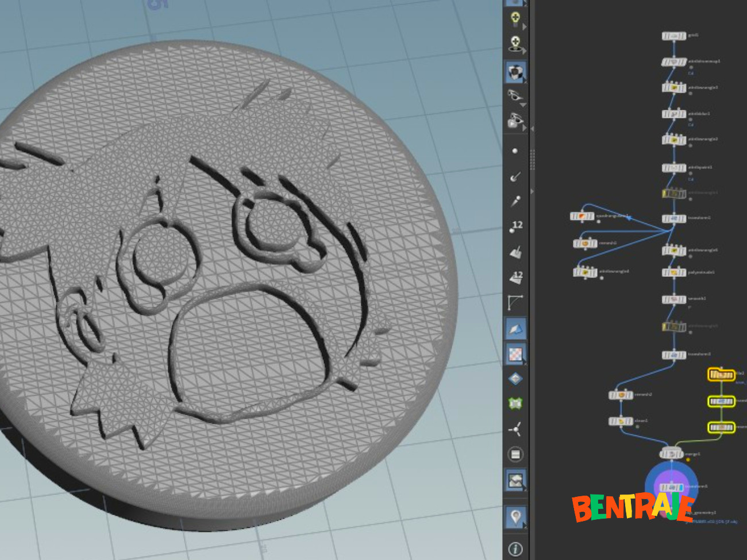The width and height of the screenshot is (747, 560).
Task: Click the map pin marker display icon
Action: point(515,517)
